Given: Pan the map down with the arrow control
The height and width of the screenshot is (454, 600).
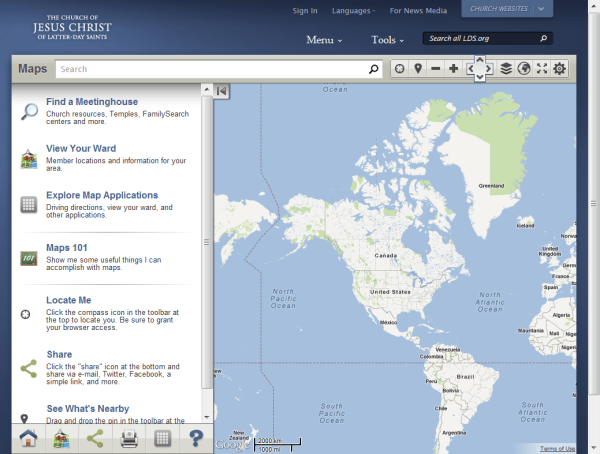Looking at the screenshot, I should click(479, 77).
